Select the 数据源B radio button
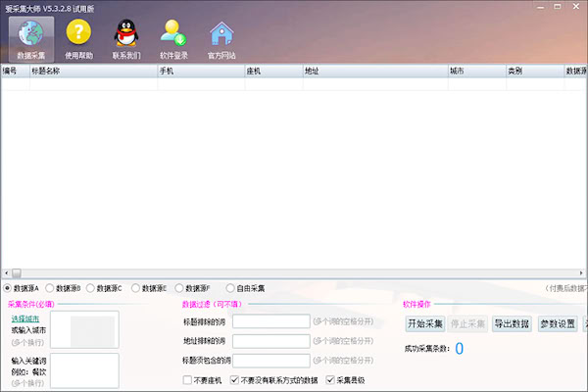Screen dimensions: 588x392 (x=50, y=288)
